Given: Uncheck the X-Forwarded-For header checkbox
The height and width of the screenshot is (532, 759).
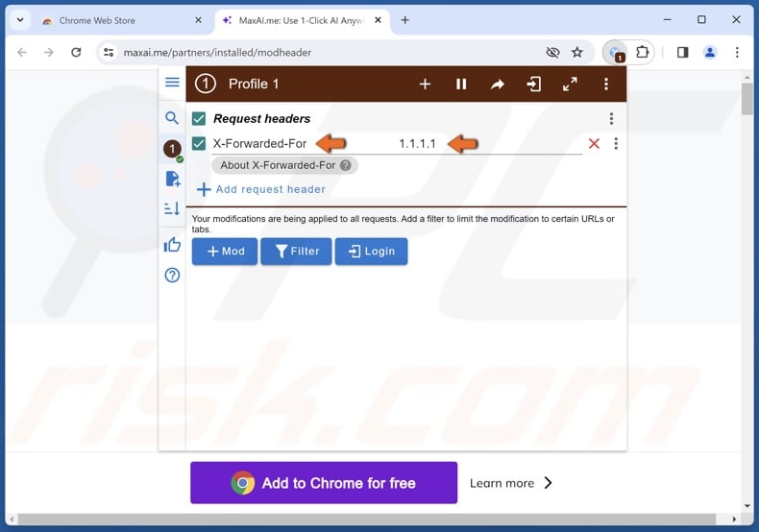Looking at the screenshot, I should [x=199, y=144].
